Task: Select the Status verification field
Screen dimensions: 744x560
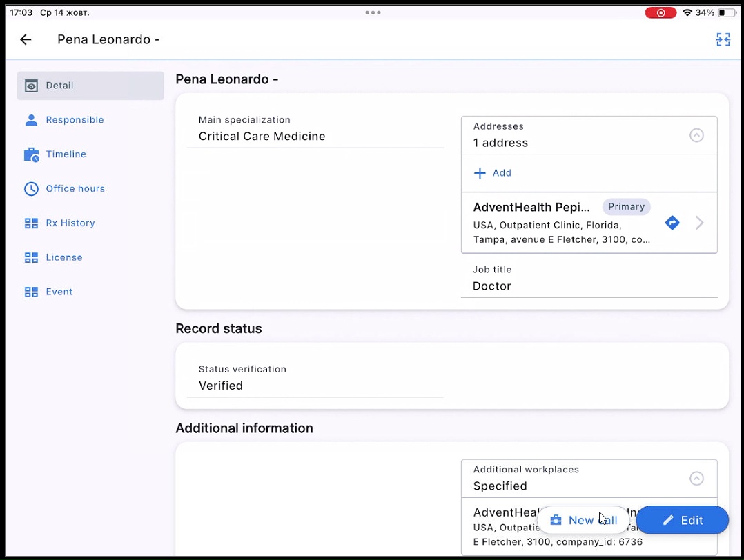Action: tap(315, 379)
